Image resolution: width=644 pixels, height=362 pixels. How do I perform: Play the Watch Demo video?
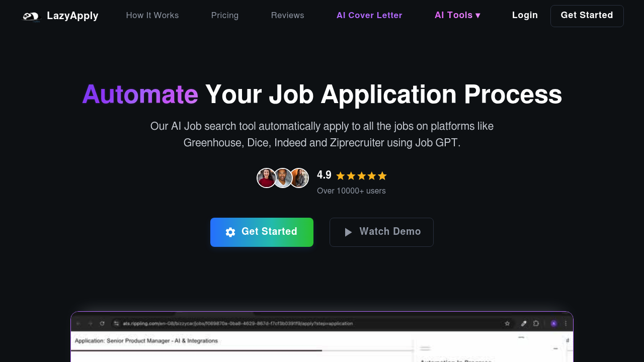[x=381, y=232]
